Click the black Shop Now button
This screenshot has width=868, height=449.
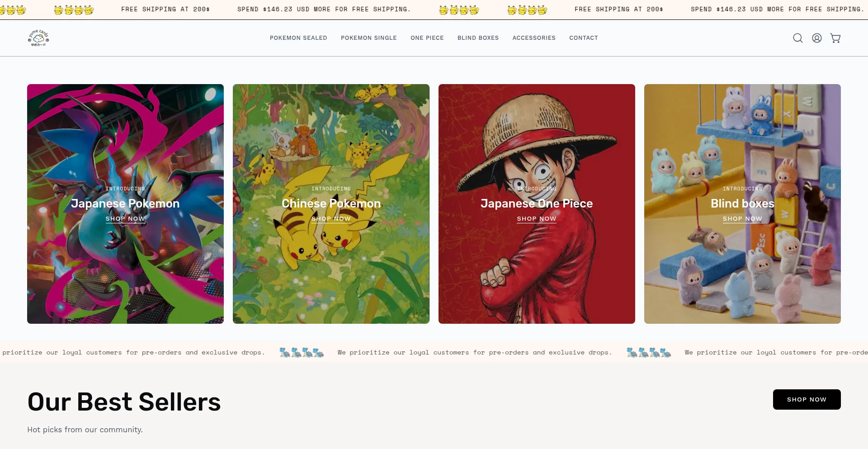tap(807, 399)
